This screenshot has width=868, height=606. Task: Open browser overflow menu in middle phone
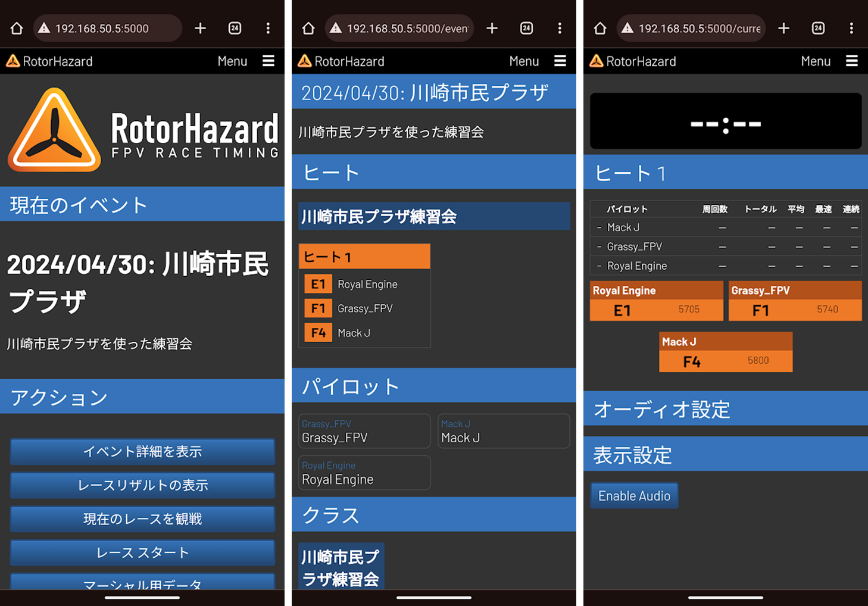point(560,28)
